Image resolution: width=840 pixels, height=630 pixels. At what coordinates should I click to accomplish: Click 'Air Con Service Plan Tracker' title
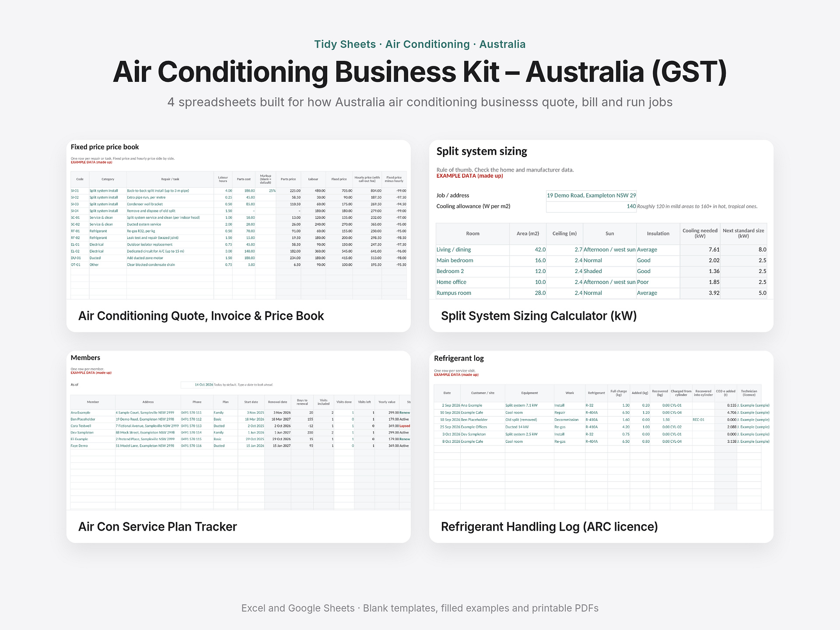(x=157, y=527)
